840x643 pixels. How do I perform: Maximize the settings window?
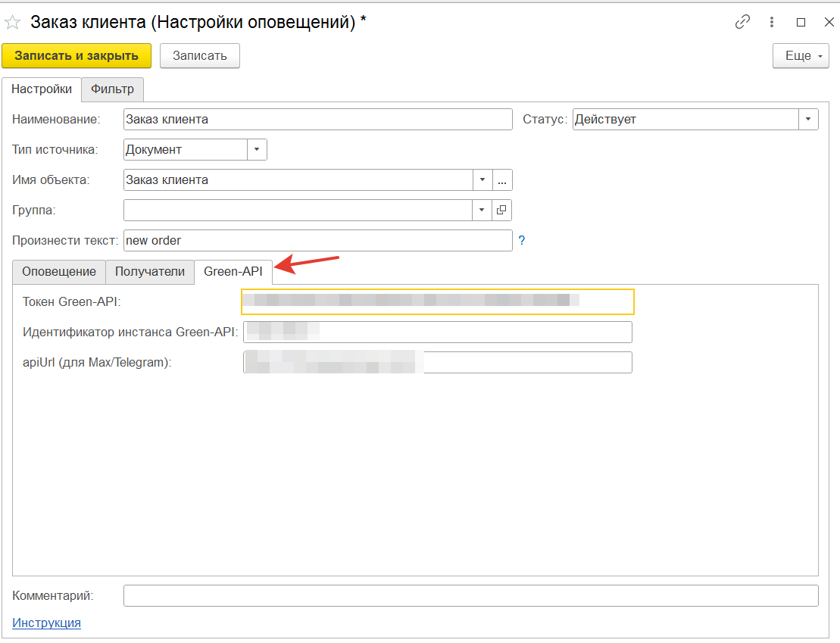801,22
